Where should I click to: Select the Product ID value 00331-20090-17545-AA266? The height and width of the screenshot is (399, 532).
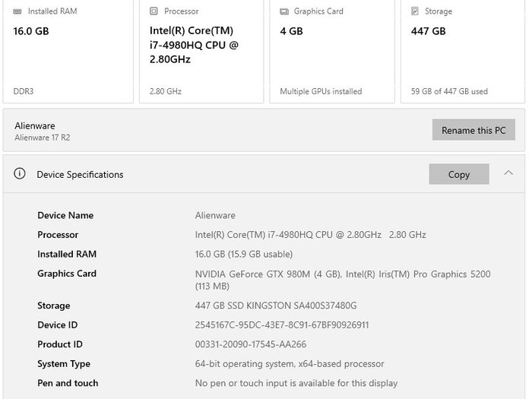point(251,344)
